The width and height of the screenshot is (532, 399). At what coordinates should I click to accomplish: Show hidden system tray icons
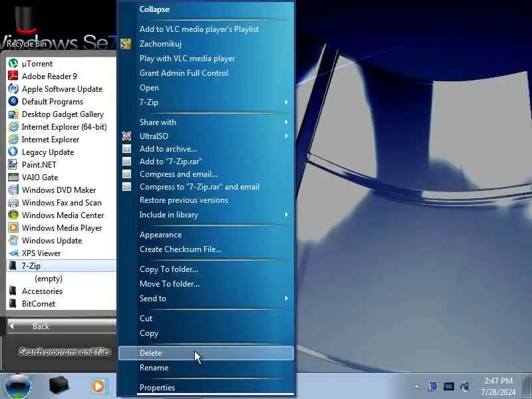point(417,386)
